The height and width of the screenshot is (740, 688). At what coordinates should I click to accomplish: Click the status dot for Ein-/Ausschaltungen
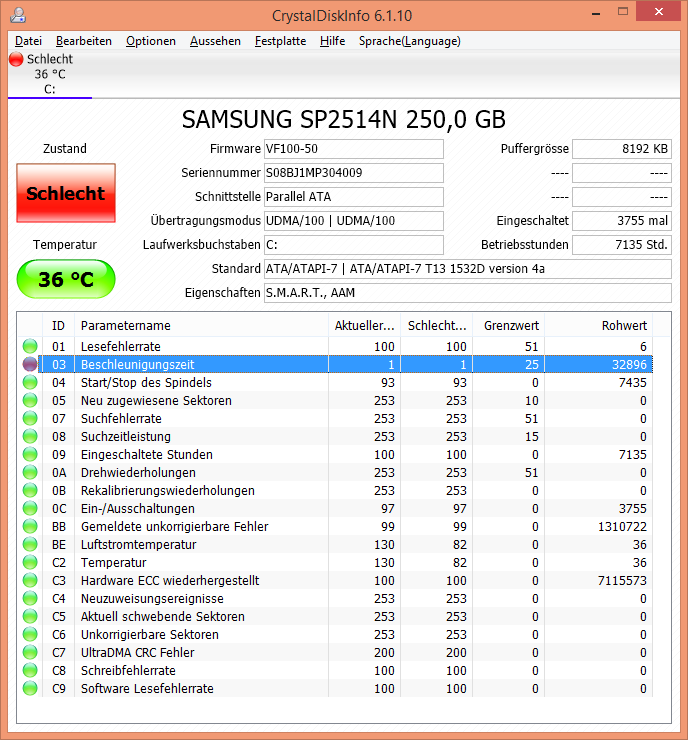pyautogui.click(x=30, y=508)
